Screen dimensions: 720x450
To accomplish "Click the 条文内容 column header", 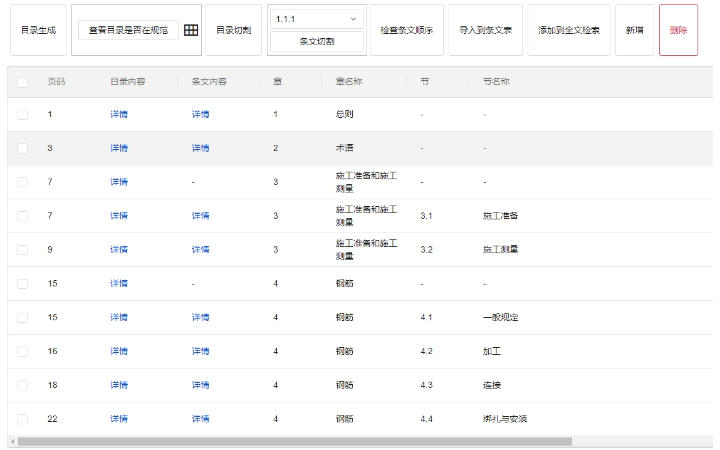I will click(x=209, y=82).
